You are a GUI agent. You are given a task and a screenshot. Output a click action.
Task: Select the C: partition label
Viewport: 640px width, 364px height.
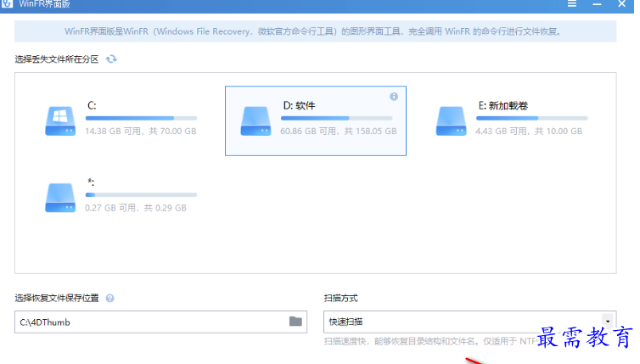[92, 106]
